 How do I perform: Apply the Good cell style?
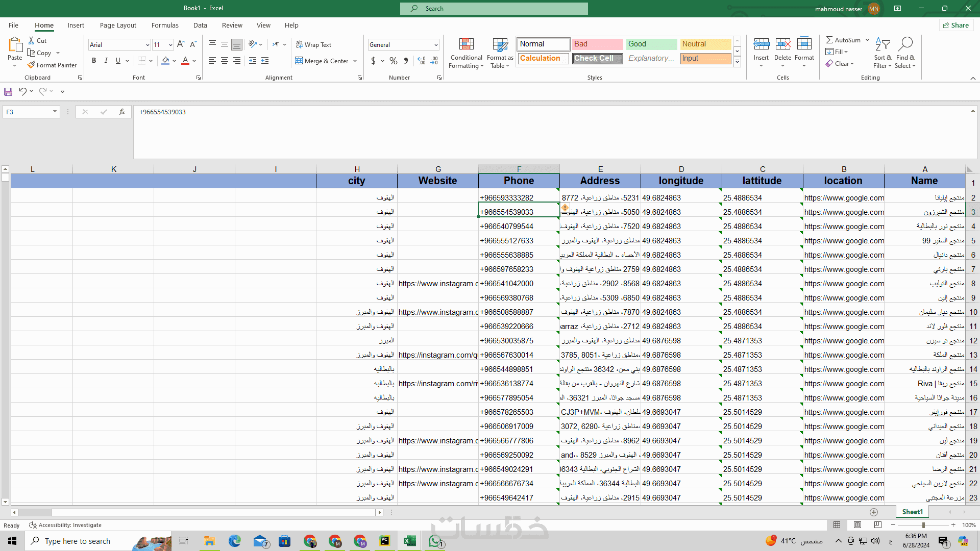[x=651, y=44]
